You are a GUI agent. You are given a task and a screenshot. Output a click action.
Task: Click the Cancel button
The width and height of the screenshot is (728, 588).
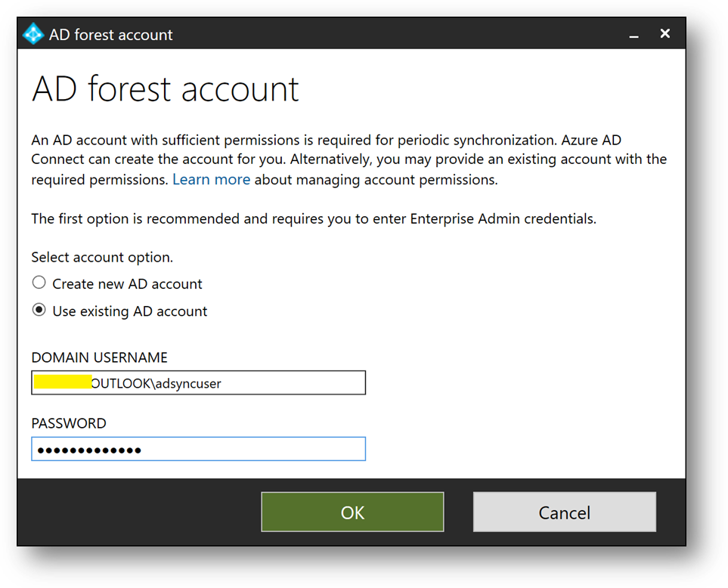(x=565, y=512)
